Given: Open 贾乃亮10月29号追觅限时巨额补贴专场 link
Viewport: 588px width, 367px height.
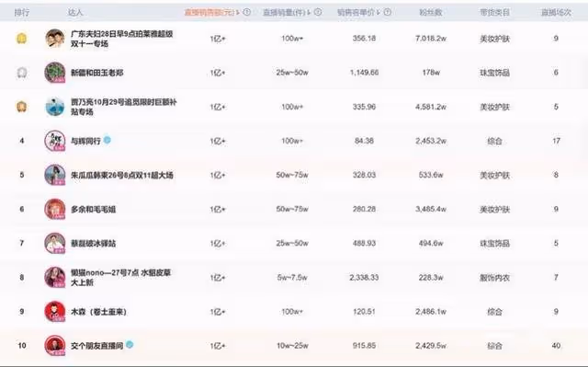Looking at the screenshot, I should [x=123, y=107].
